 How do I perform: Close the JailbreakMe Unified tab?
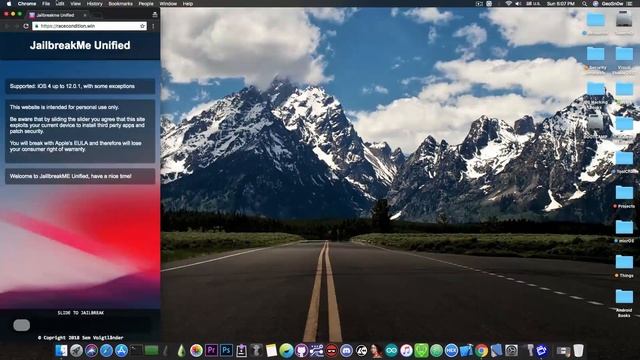[x=85, y=15]
